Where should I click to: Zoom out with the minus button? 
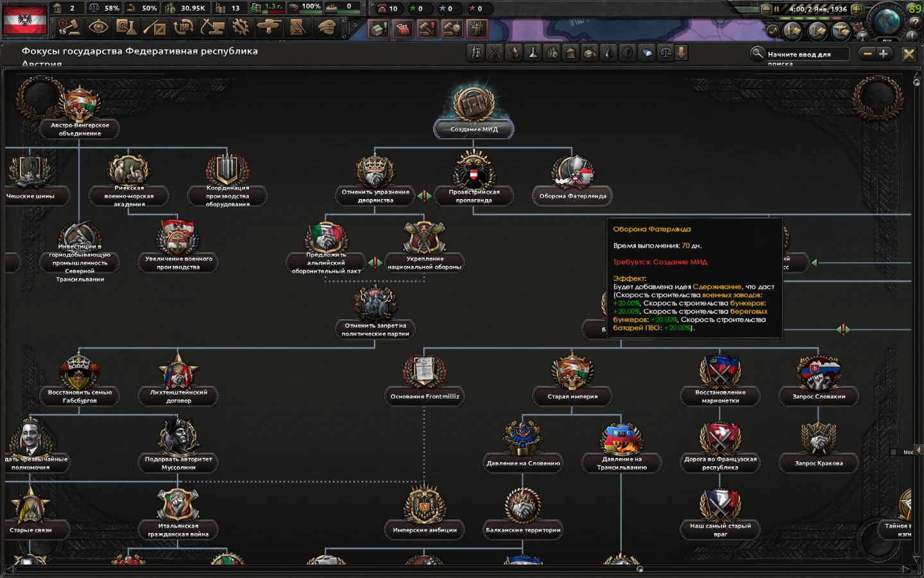tap(868, 54)
